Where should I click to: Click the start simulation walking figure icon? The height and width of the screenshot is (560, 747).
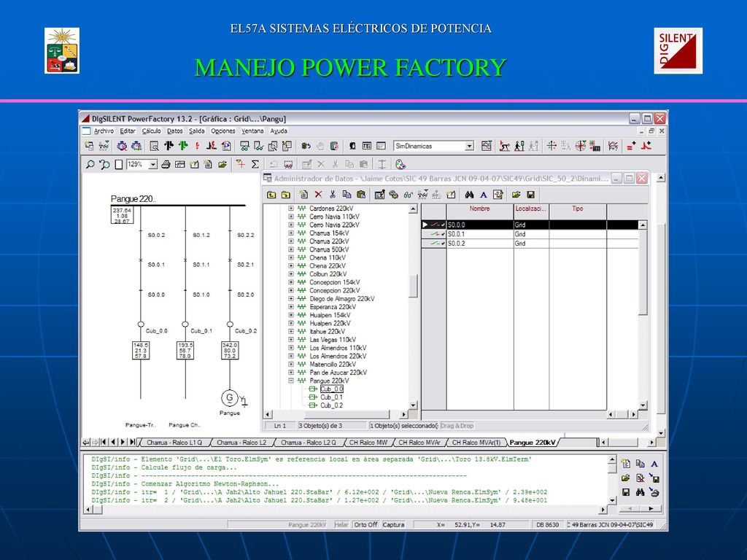pyautogui.click(x=519, y=146)
